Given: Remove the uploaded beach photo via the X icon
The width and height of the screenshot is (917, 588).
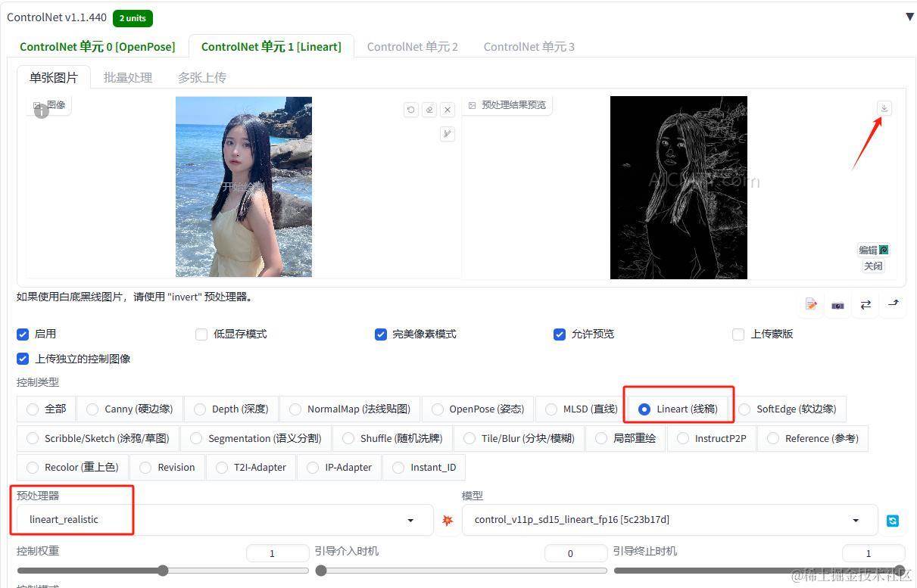Looking at the screenshot, I should 448,109.
